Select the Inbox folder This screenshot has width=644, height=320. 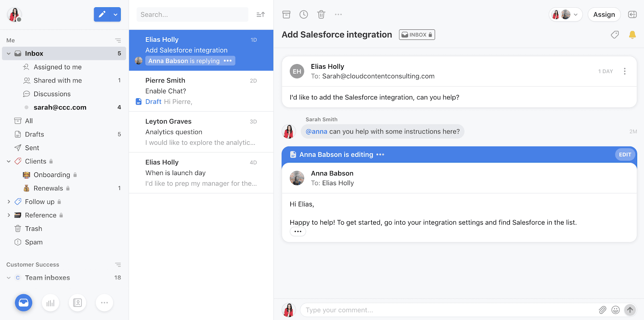click(x=64, y=54)
